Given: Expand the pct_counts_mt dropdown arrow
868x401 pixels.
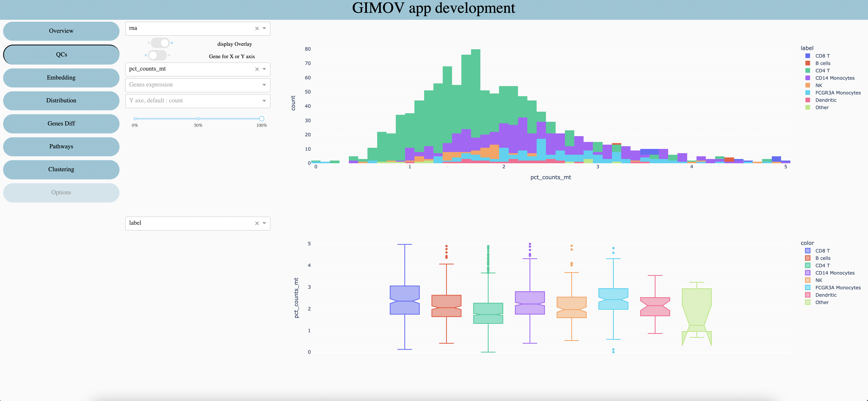Looking at the screenshot, I should 264,69.
